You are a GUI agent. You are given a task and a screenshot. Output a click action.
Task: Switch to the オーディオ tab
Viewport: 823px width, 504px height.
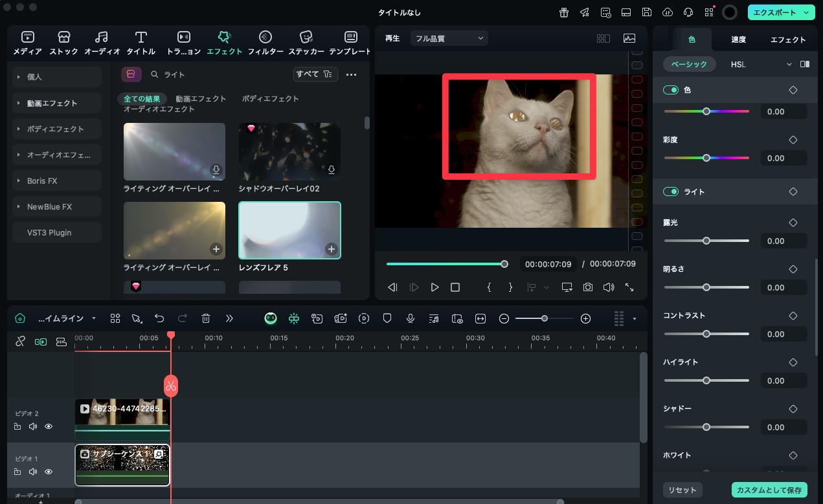(102, 43)
